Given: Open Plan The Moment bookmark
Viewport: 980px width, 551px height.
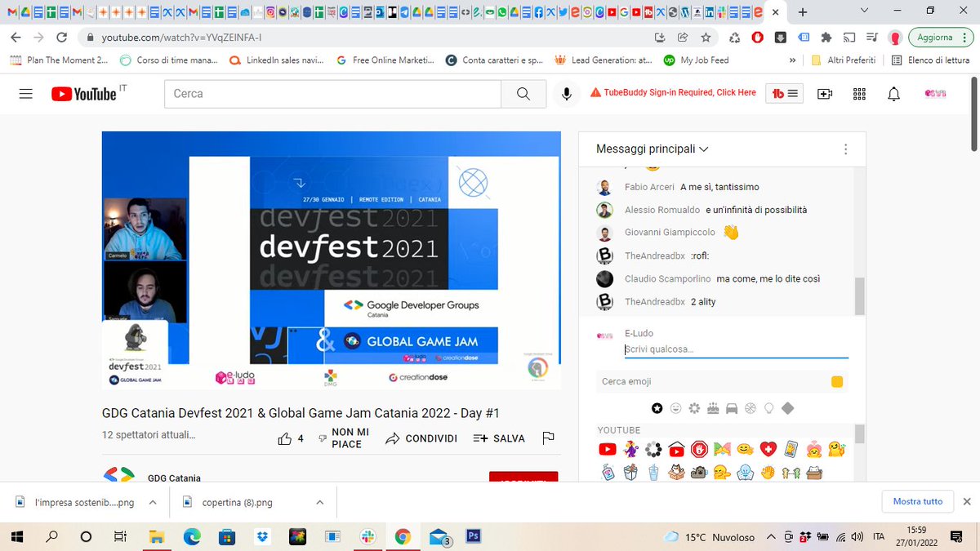Looking at the screenshot, I should (59, 60).
